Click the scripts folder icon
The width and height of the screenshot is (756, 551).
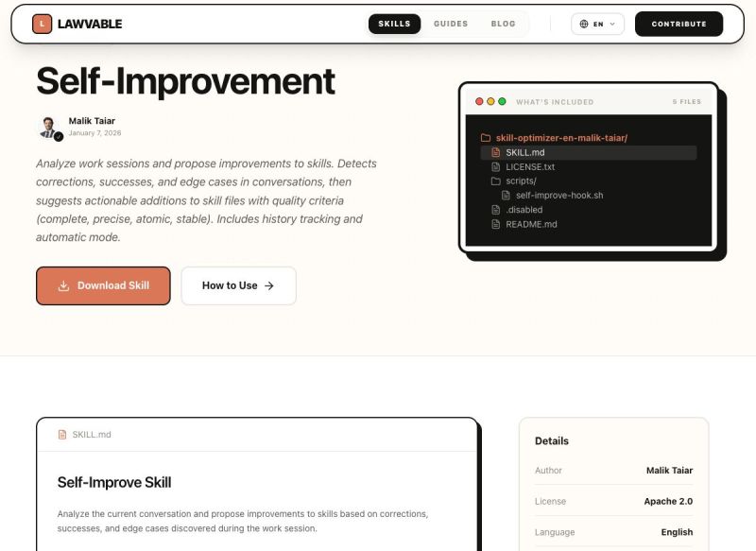pyautogui.click(x=495, y=181)
